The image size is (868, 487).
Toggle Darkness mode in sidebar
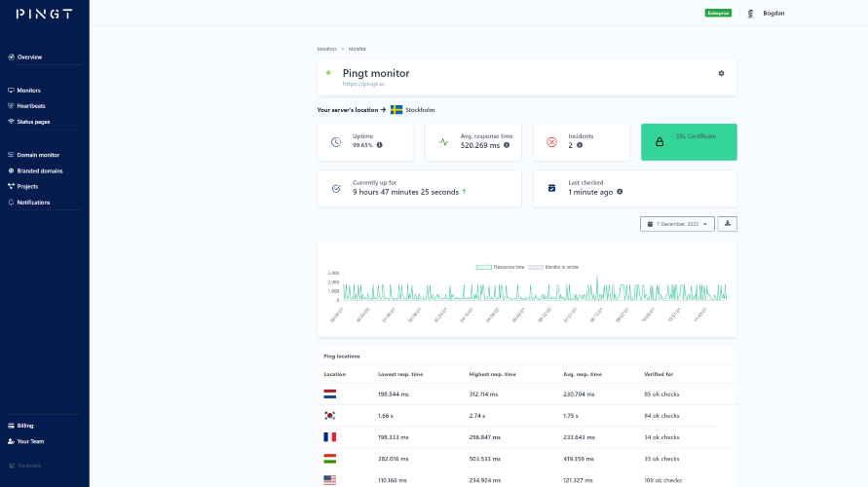click(x=25, y=466)
